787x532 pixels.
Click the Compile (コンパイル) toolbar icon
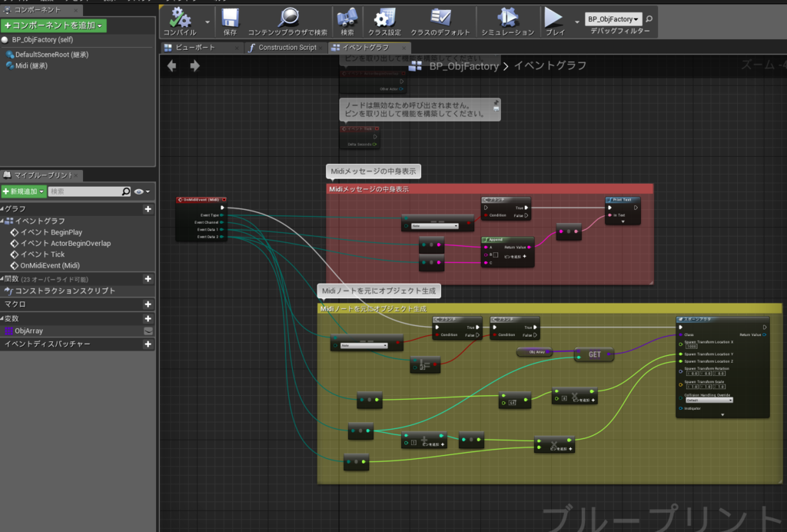pos(180,18)
